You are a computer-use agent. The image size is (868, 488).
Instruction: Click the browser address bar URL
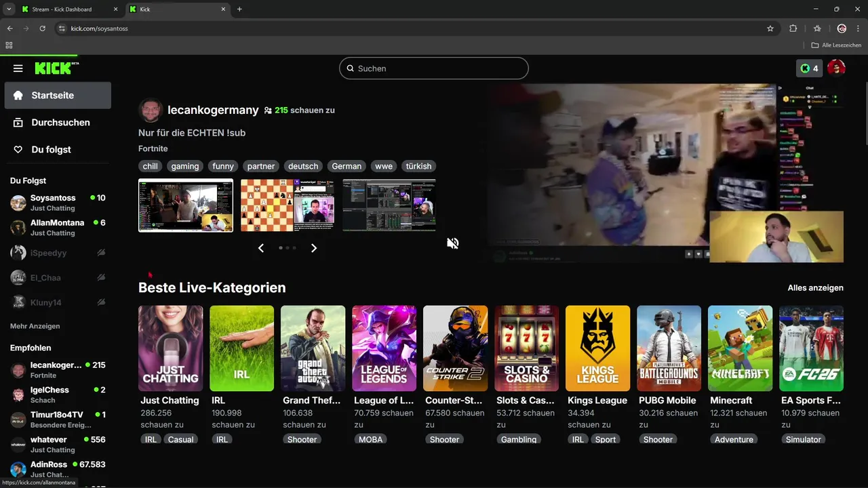point(100,28)
